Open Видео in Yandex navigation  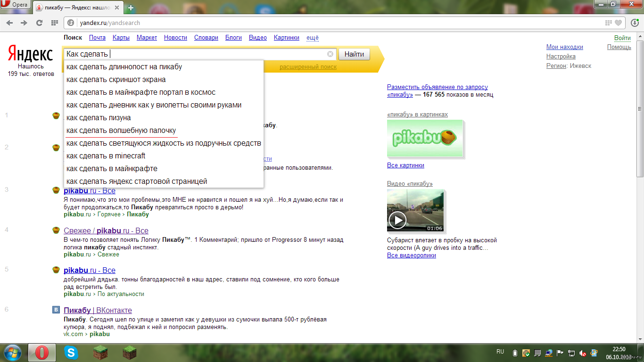258,38
